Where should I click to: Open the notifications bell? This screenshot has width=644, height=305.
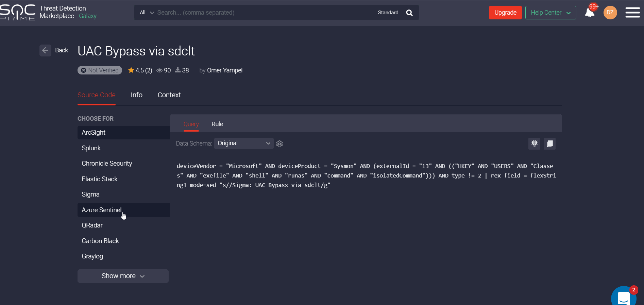(590, 13)
